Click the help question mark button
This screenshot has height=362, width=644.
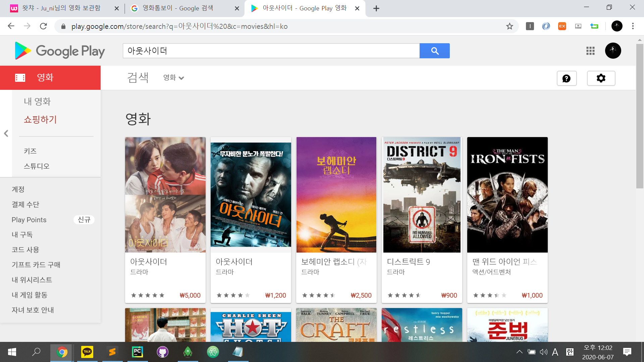[567, 78]
